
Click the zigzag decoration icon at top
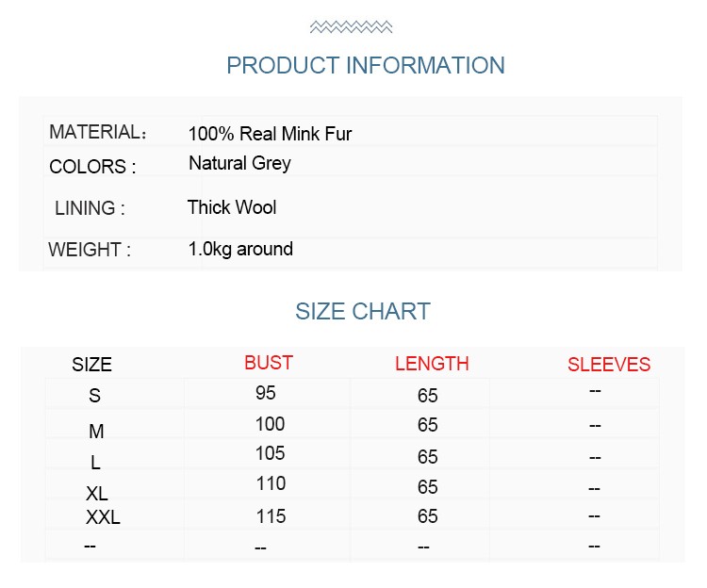click(351, 27)
